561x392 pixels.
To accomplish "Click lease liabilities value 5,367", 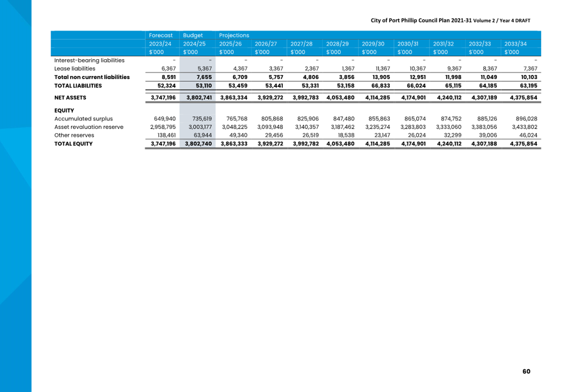I will (204, 69).
